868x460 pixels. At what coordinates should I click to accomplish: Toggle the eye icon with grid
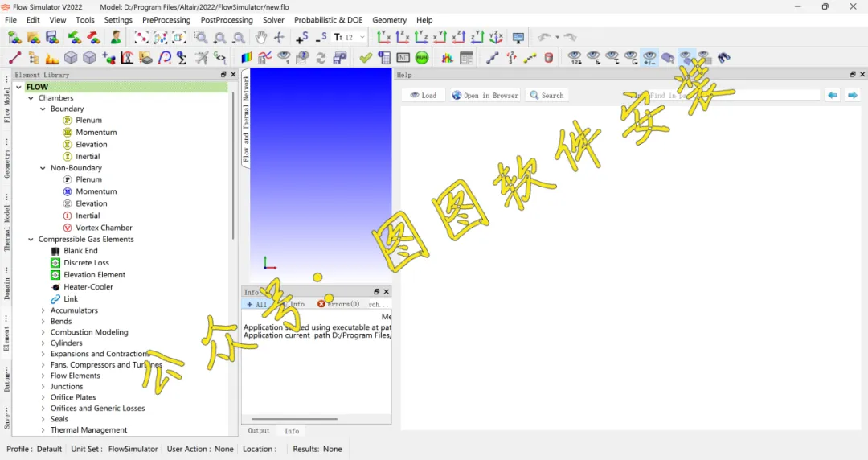click(x=704, y=58)
